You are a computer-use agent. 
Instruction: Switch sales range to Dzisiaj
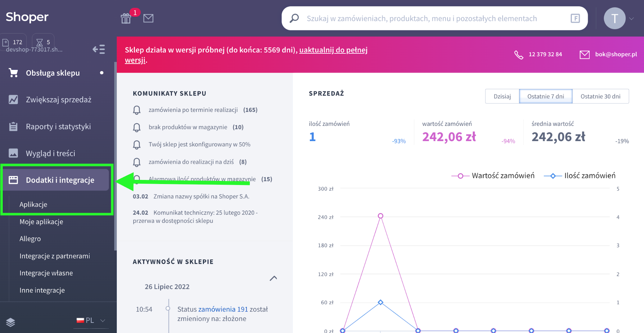click(502, 96)
